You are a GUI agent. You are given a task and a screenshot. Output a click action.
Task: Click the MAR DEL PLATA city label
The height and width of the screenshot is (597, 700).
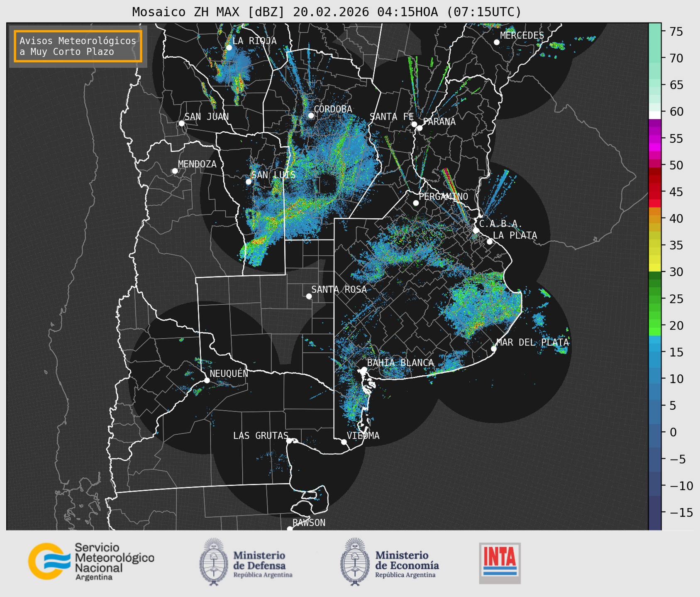pyautogui.click(x=532, y=343)
